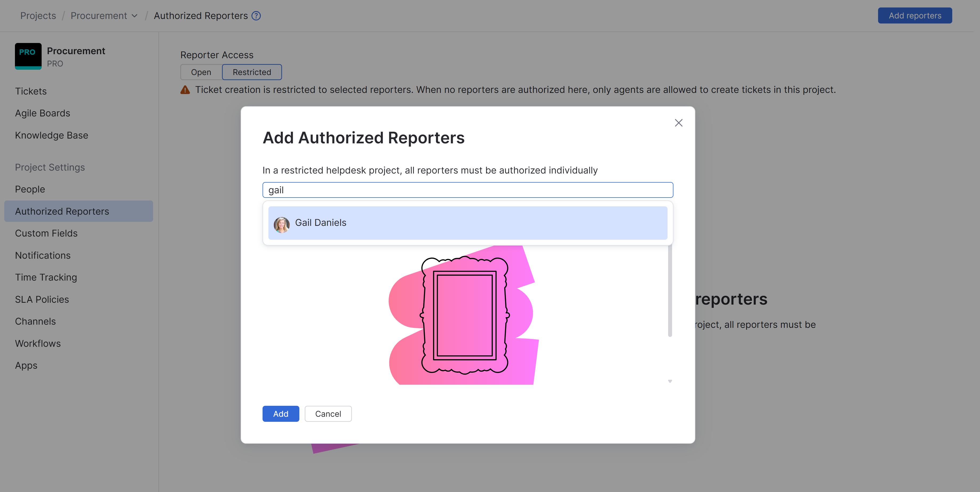Navigate to Projects breadcrumb link
This screenshot has height=492, width=980.
[x=38, y=15]
